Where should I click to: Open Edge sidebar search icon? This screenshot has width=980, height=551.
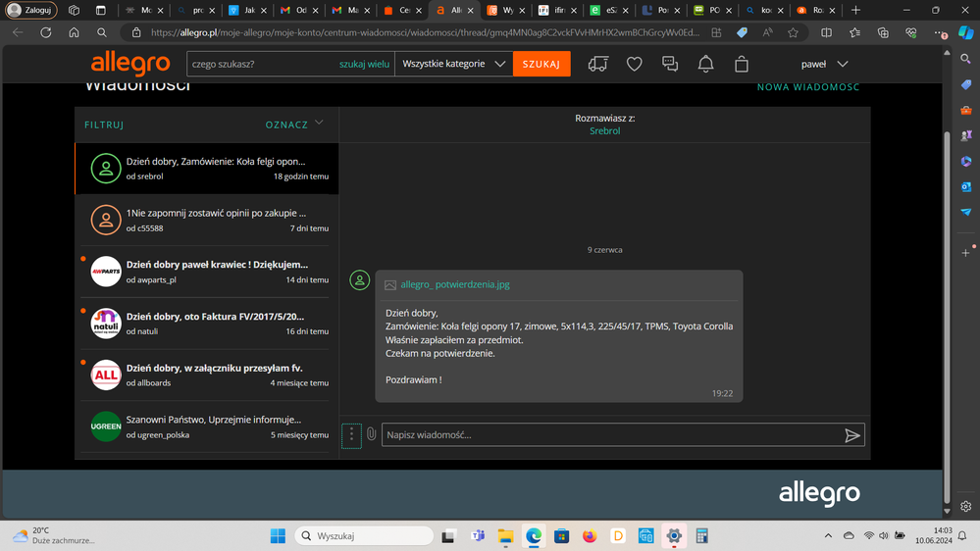965,59
